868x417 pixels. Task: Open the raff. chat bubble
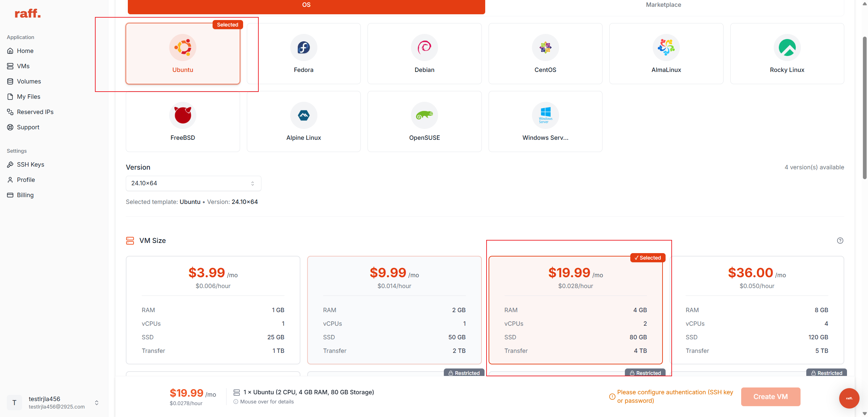click(x=849, y=398)
